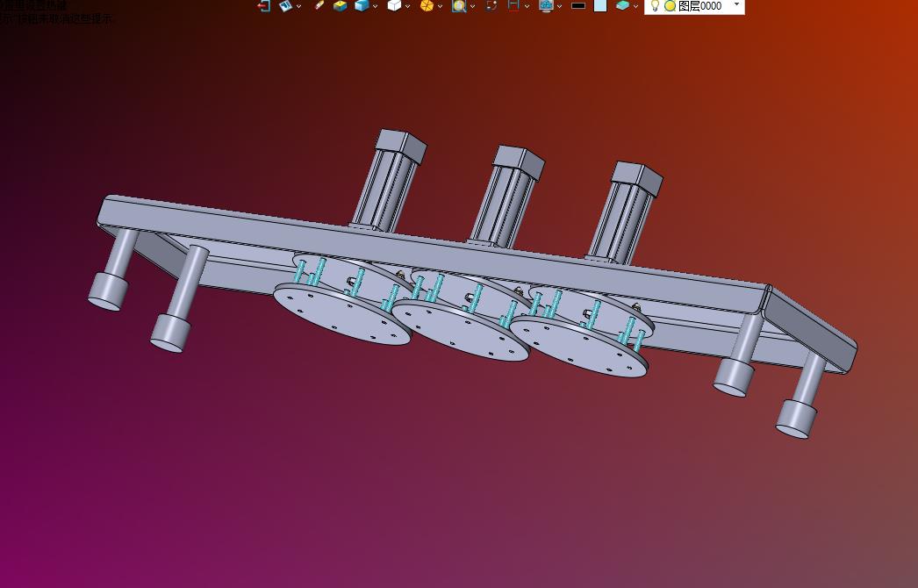Open dropdown next to blue shaded cube

coord(376,6)
